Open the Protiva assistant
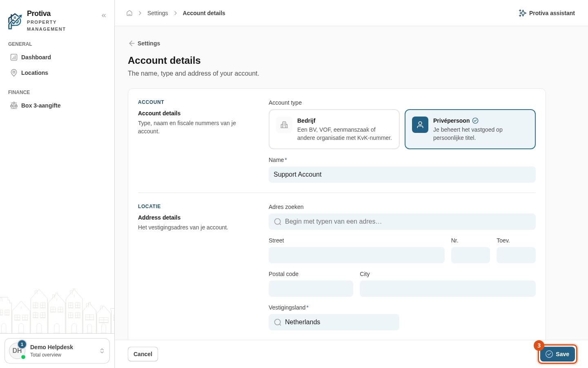The height and width of the screenshot is (368, 588). tap(547, 13)
